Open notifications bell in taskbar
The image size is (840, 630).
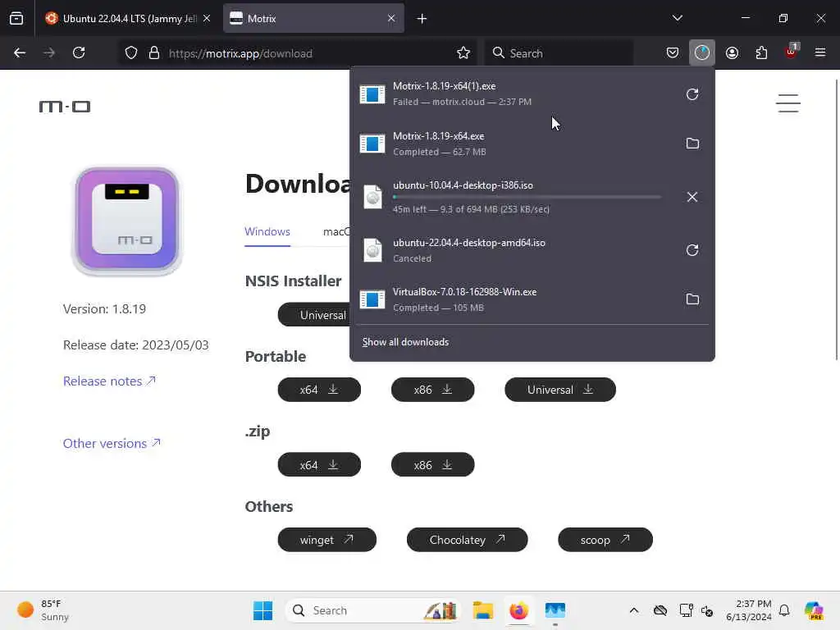(x=784, y=610)
